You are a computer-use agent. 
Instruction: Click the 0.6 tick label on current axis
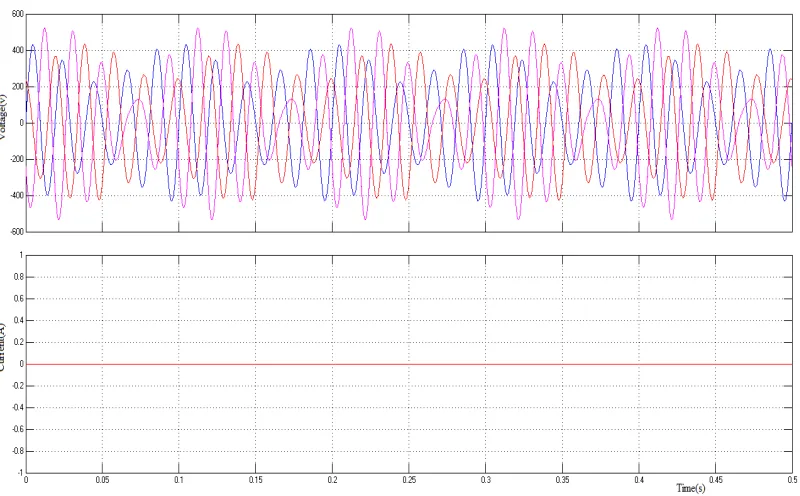pyautogui.click(x=19, y=299)
